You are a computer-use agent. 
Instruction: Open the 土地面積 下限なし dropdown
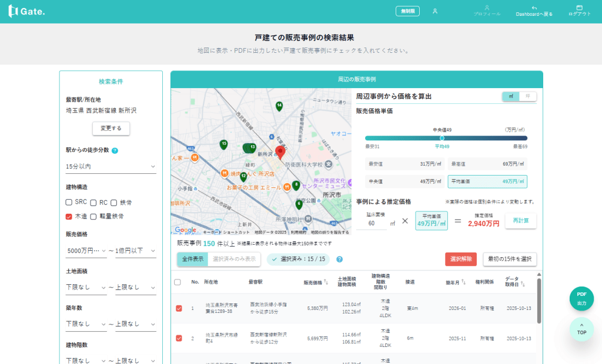click(86, 288)
